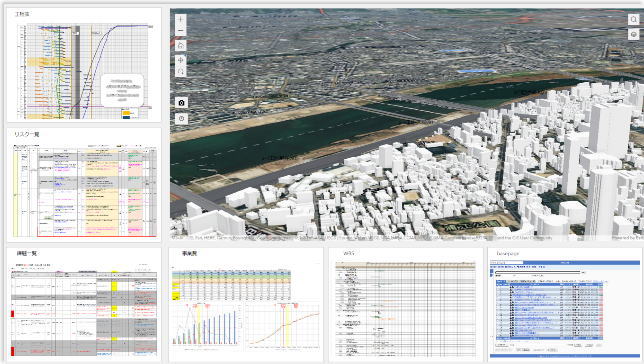The height and width of the screenshot is (364, 644).
Task: Zoom out of the 3D map
Action: (x=181, y=30)
